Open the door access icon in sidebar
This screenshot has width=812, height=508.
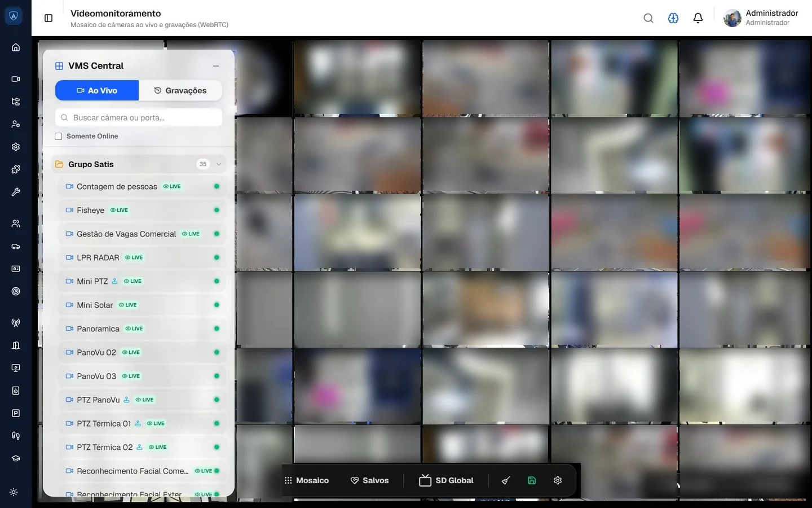(x=16, y=345)
